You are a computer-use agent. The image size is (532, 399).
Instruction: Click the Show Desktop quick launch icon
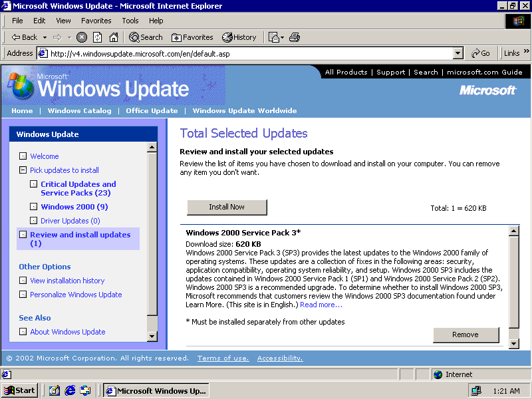pyautogui.click(x=55, y=390)
